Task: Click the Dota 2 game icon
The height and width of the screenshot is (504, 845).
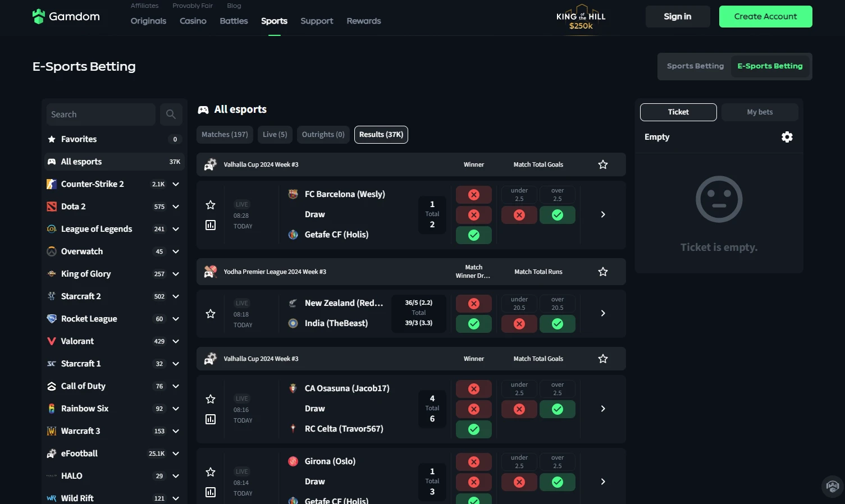Action: point(52,207)
